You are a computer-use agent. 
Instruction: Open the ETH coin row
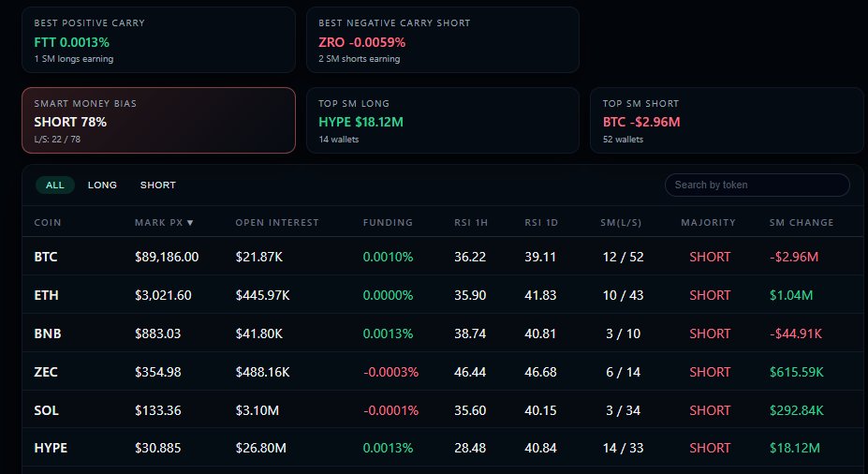[x=46, y=295]
